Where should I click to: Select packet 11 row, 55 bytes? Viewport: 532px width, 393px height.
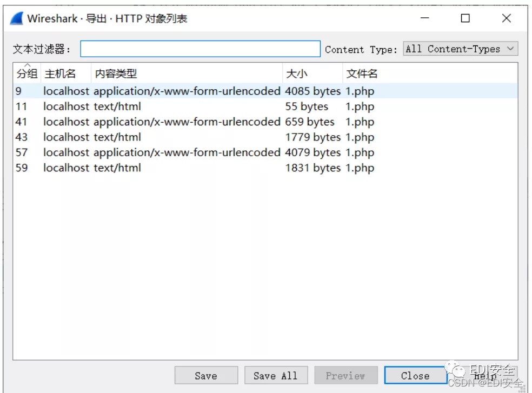pyautogui.click(x=265, y=106)
